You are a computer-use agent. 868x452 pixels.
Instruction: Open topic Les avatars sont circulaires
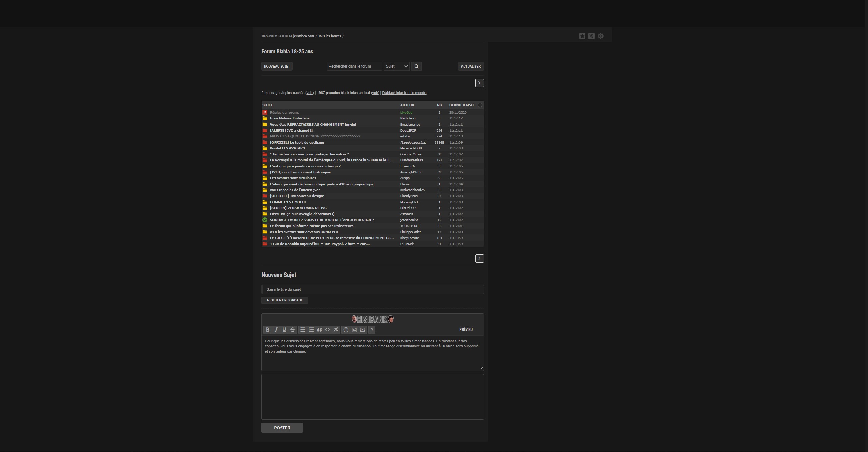point(293,178)
